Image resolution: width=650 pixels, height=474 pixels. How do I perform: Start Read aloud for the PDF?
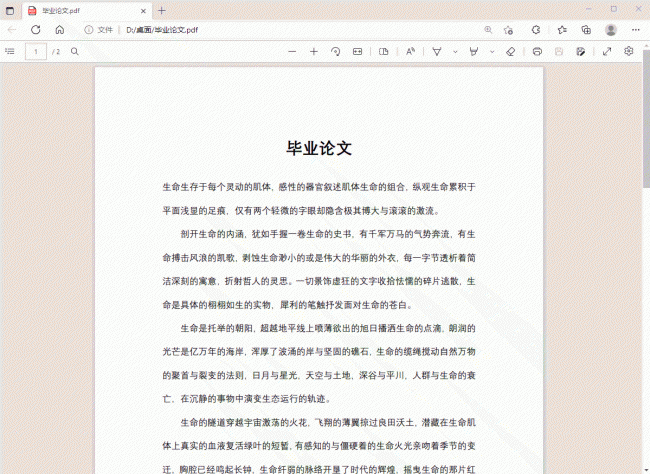[410, 51]
